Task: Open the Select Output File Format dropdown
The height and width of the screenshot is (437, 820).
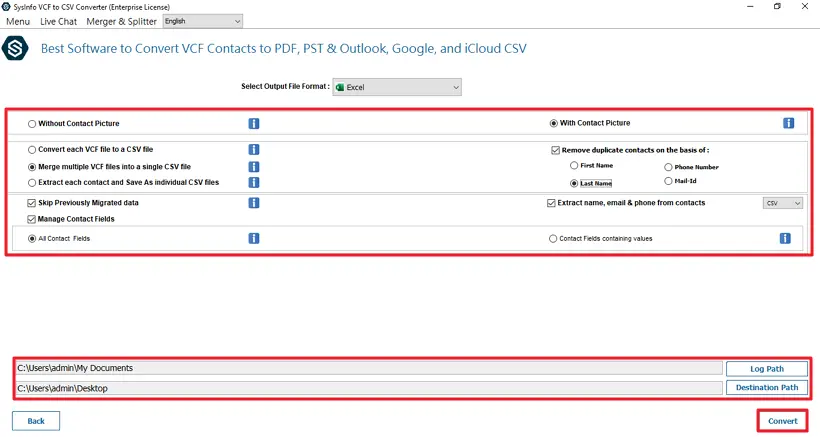Action: point(397,87)
